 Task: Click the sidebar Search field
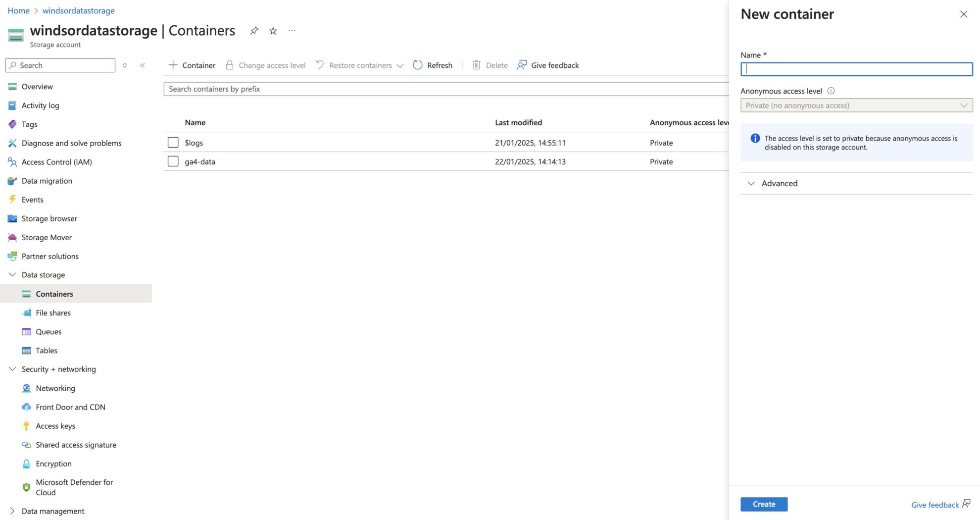coord(60,65)
